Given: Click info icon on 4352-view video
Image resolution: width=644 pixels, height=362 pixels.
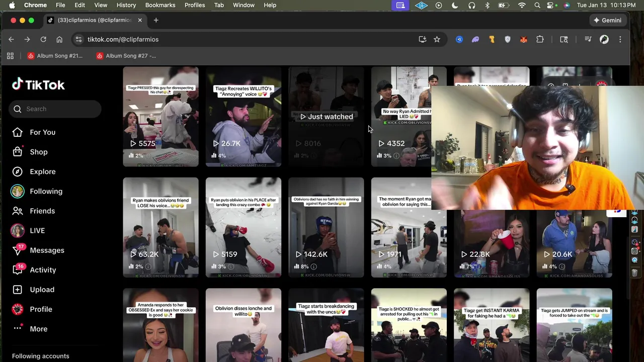Looking at the screenshot, I should (x=396, y=156).
